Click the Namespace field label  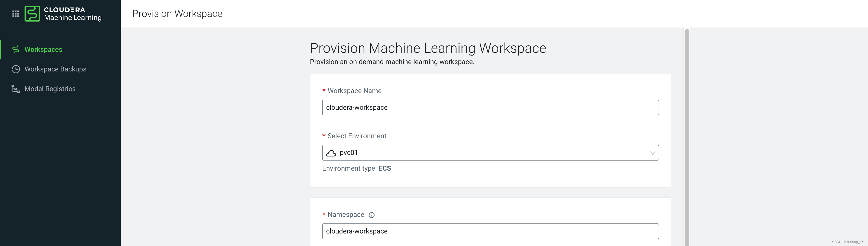(x=346, y=215)
